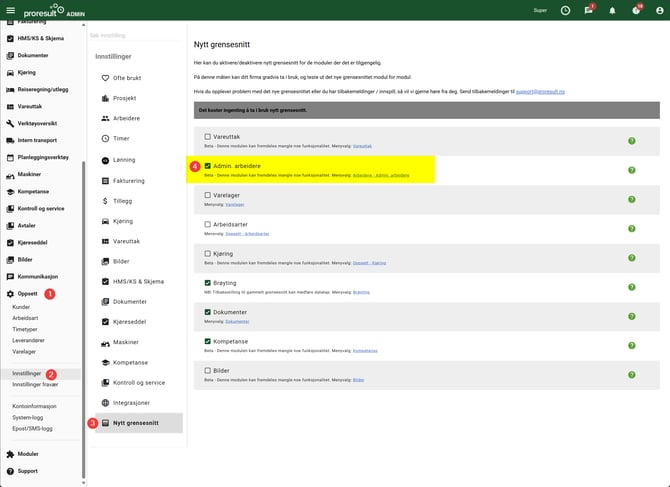
Task: Open the chat messages icon
Action: (x=589, y=11)
